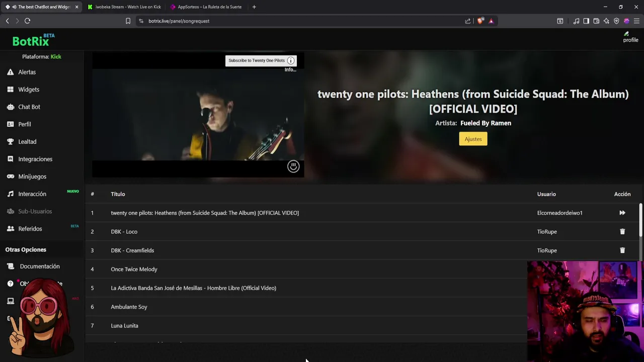Open Integraciones in the sidebar
Image resolution: width=644 pixels, height=362 pixels.
tap(35, 159)
